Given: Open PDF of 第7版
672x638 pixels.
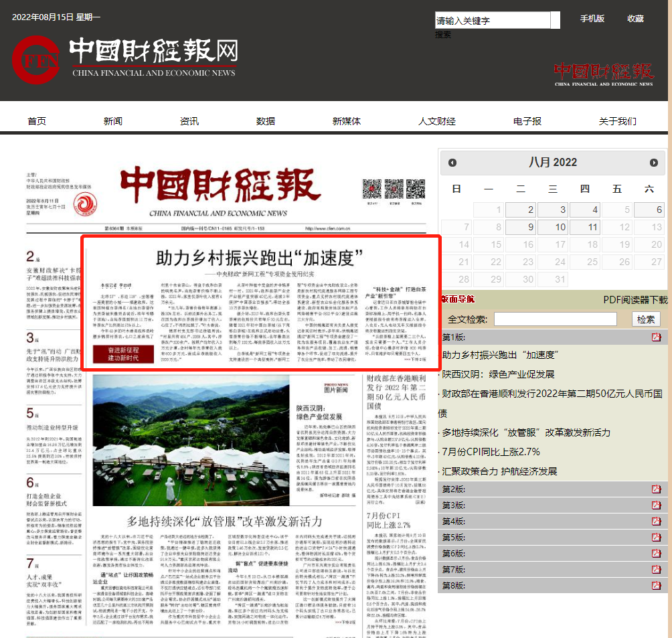Looking at the screenshot, I should click(656, 570).
